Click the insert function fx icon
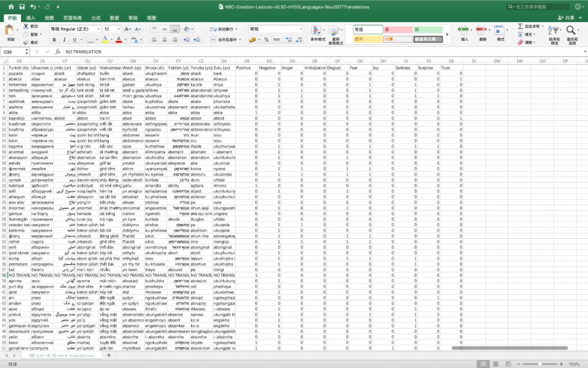Screen dimensions: 588x368 click(x=58, y=52)
